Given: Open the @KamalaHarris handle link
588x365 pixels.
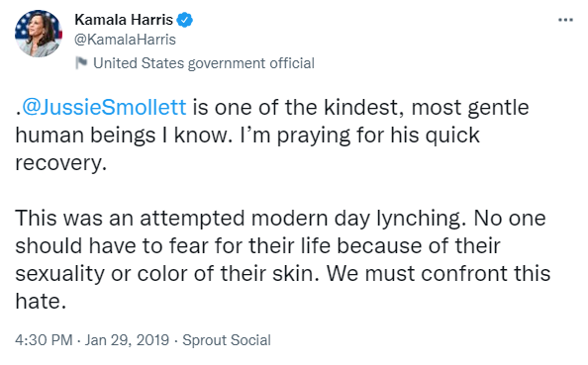Looking at the screenshot, I should click(x=125, y=40).
